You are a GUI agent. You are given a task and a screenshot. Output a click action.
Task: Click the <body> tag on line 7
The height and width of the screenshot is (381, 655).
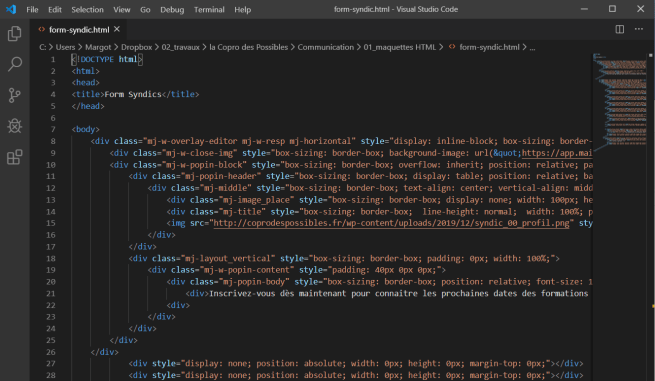pyautogui.click(x=86, y=130)
